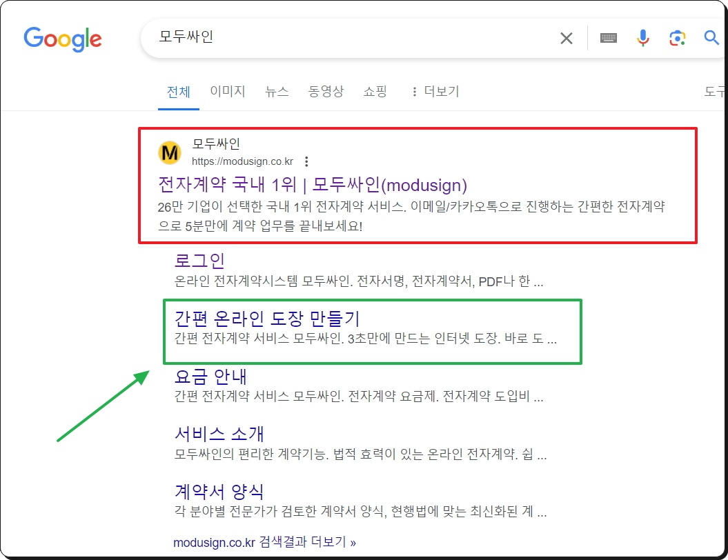Screen dimensions: 728x560
Task: Click the snippet mentioning 전자계약 요금제
Action: [358, 396]
